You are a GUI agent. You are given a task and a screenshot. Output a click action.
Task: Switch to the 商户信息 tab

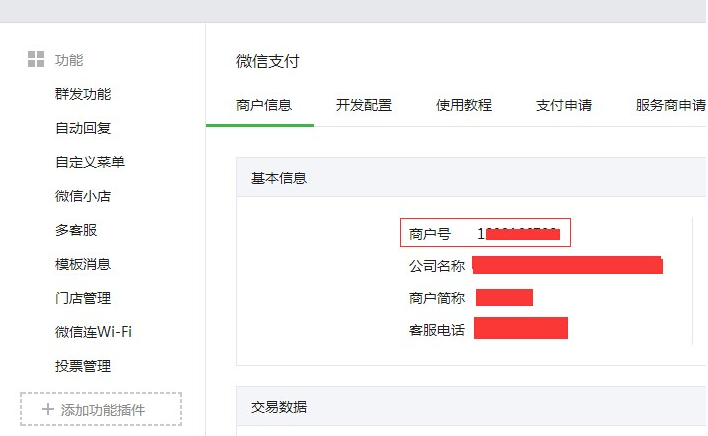[264, 105]
